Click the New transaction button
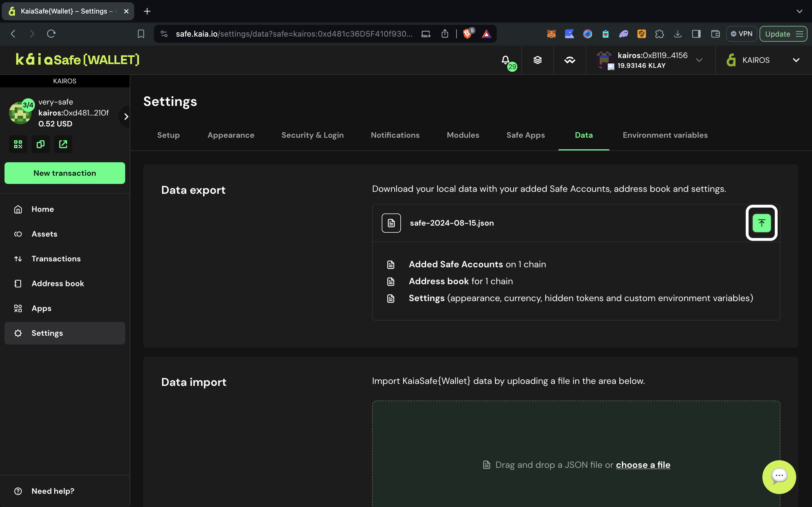812x507 pixels. [x=65, y=173]
